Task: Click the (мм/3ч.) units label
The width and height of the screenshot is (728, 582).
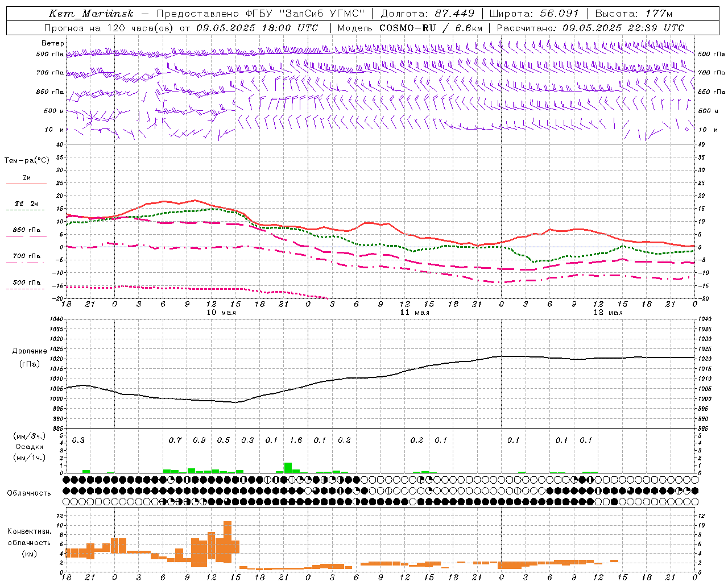Action: 29,436
